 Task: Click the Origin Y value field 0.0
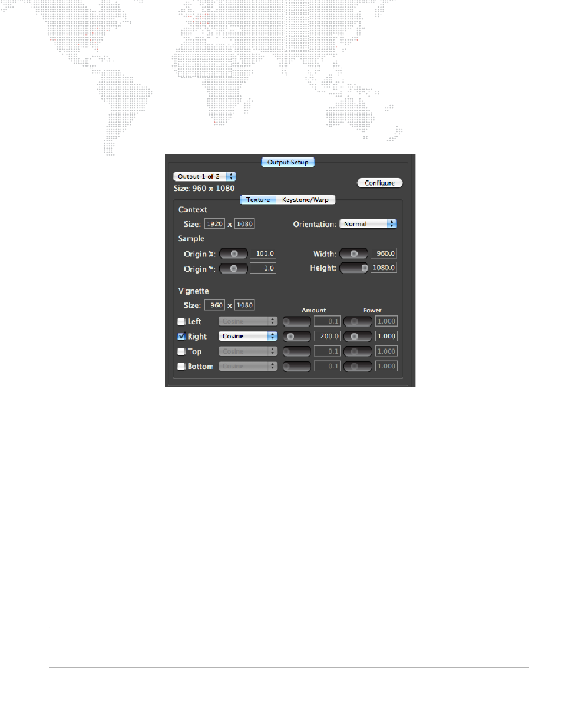(x=263, y=268)
